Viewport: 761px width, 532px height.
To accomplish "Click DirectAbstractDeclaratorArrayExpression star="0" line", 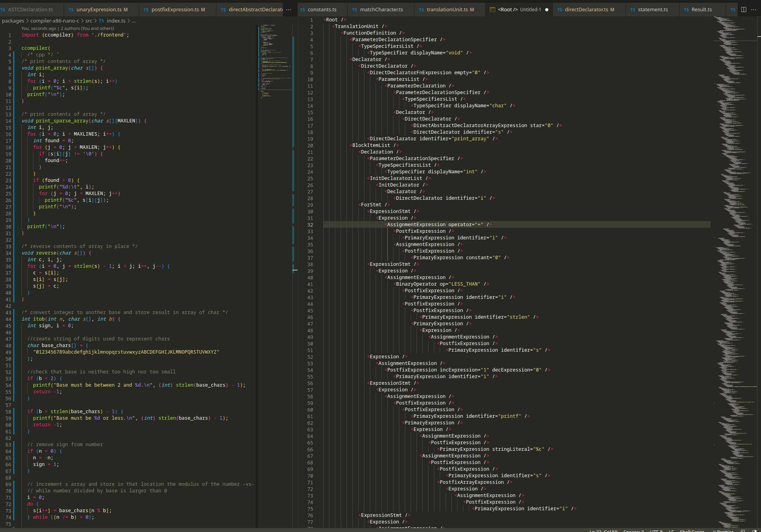I will click(x=486, y=126).
